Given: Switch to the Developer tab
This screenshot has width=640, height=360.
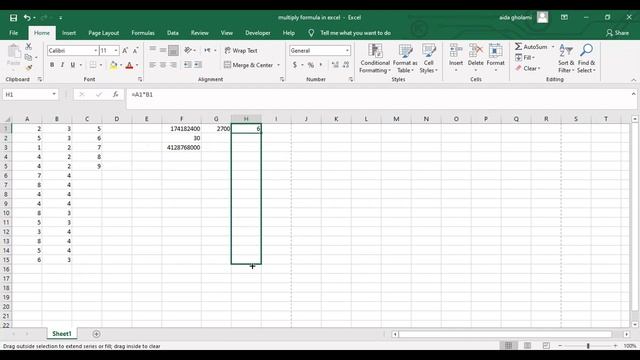Looking at the screenshot, I should click(x=258, y=33).
